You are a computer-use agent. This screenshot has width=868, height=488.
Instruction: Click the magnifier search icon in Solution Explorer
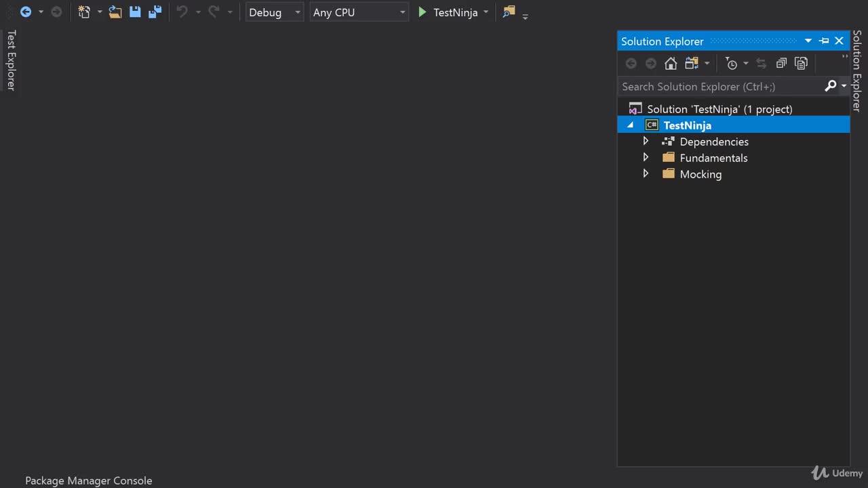[x=831, y=85]
